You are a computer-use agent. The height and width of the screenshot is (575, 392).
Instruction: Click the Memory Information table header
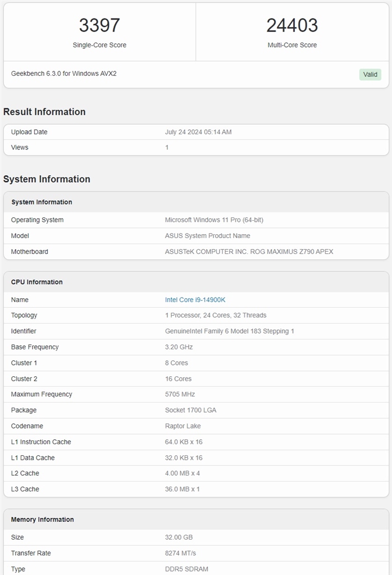point(43,519)
